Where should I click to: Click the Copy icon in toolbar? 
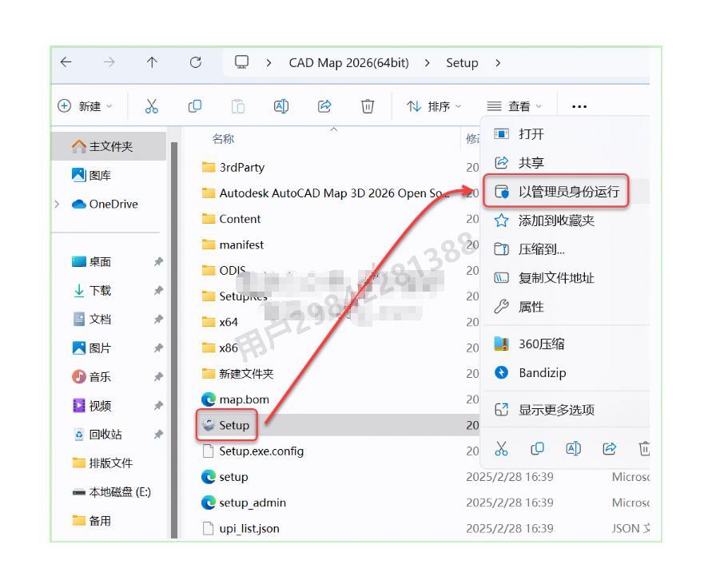[194, 106]
